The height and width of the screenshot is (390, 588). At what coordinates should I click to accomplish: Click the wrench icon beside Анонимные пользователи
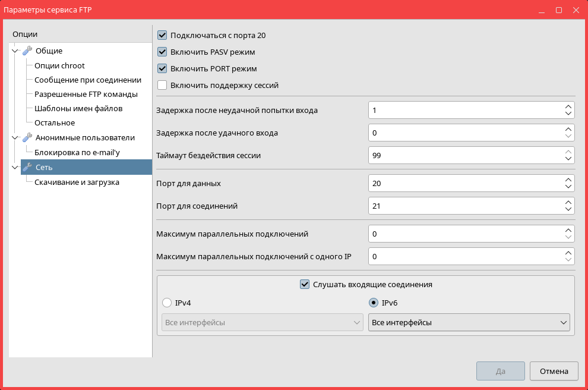point(27,138)
